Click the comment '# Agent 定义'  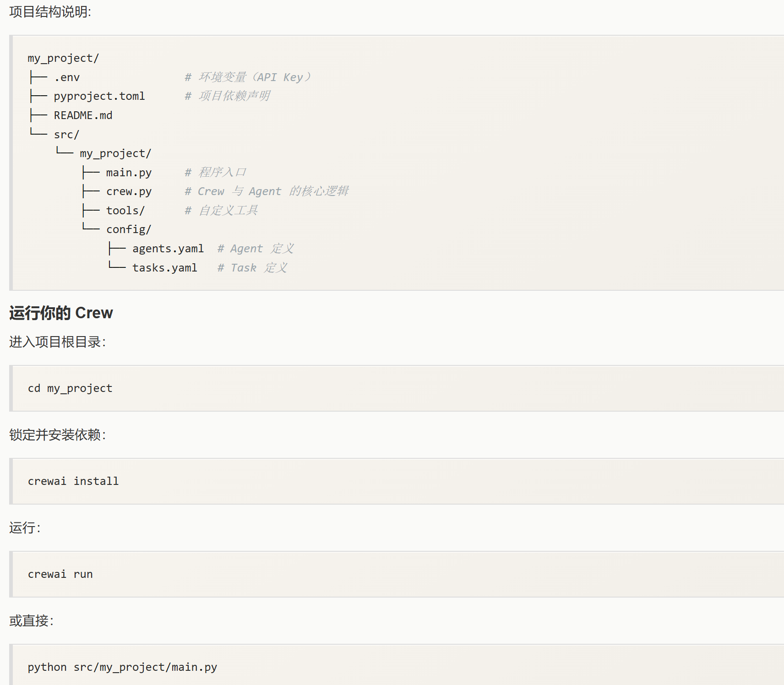256,249
